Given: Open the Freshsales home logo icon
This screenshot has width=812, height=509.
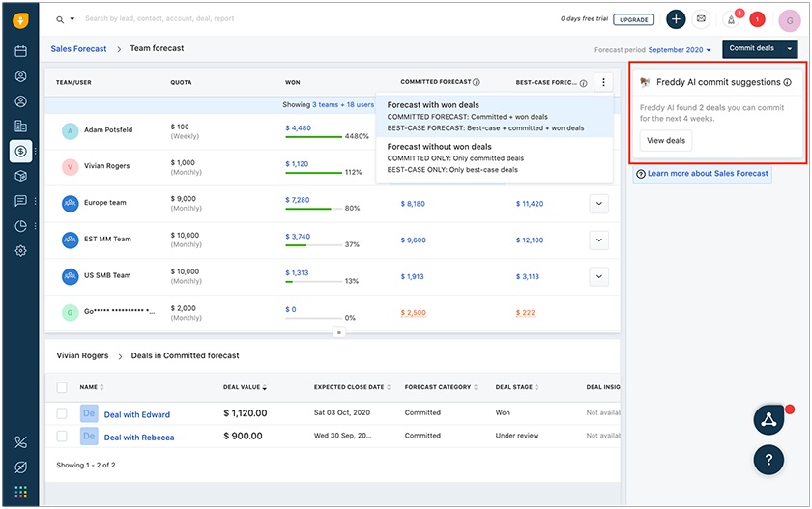Looking at the screenshot, I should point(20,20).
